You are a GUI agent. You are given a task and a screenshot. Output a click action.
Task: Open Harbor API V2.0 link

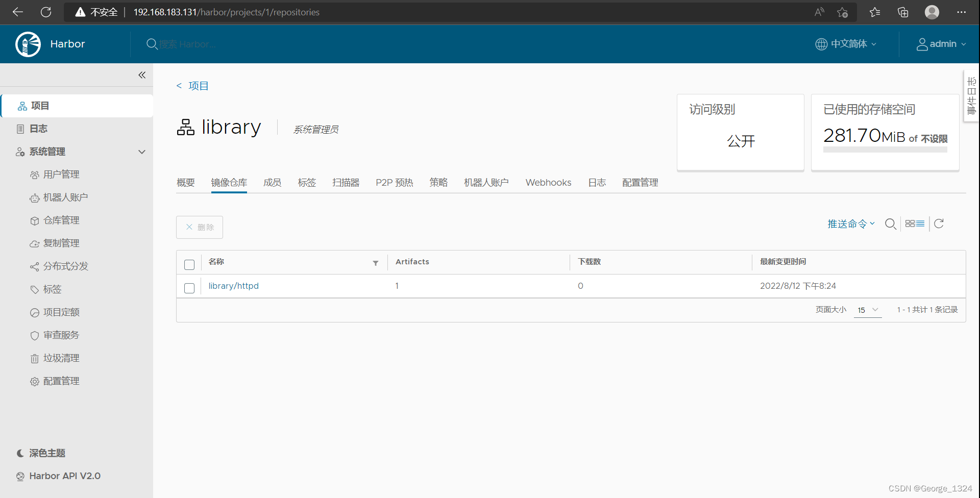59,476
